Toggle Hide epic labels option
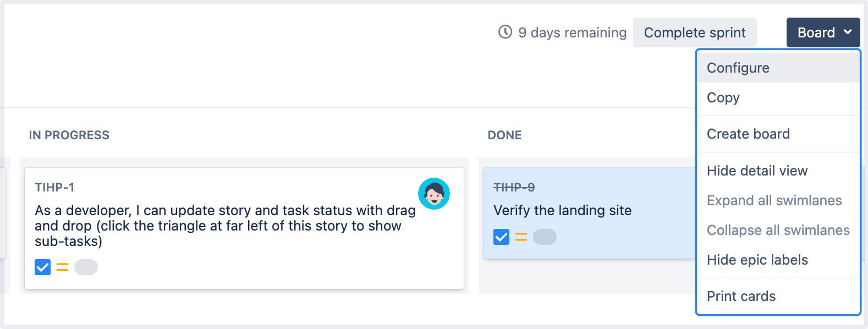868x329 pixels. [x=757, y=260]
